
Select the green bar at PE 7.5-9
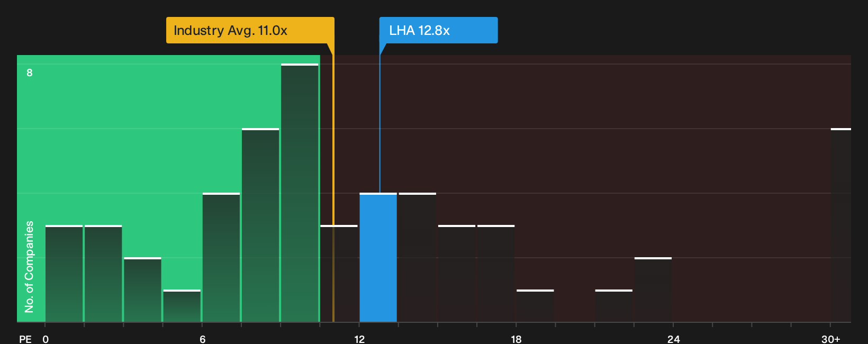point(260,225)
